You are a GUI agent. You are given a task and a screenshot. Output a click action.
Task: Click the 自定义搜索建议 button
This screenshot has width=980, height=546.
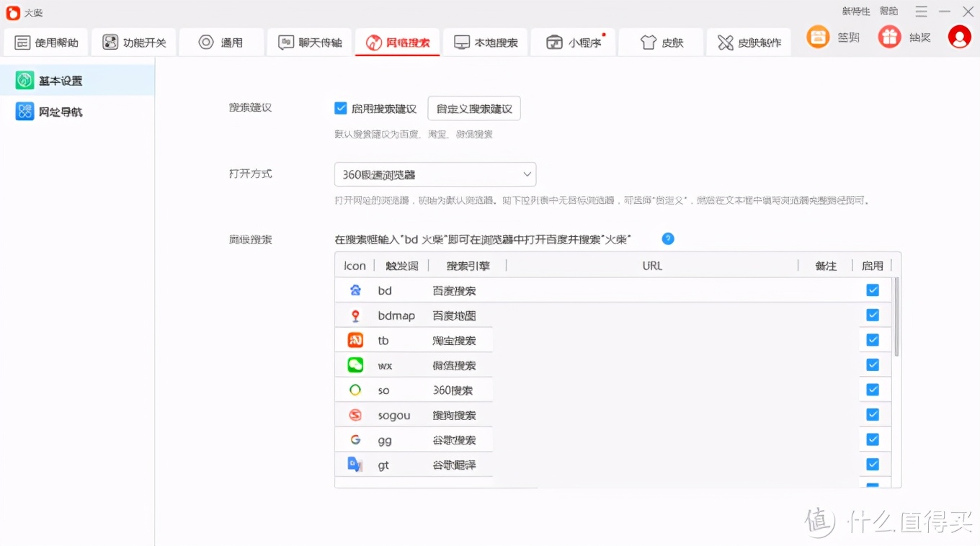pyautogui.click(x=473, y=108)
